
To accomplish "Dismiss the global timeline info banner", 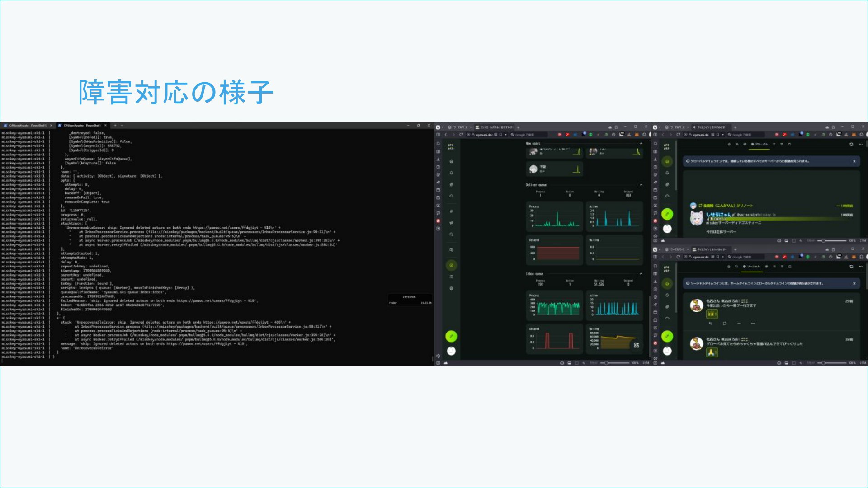I will click(x=854, y=161).
